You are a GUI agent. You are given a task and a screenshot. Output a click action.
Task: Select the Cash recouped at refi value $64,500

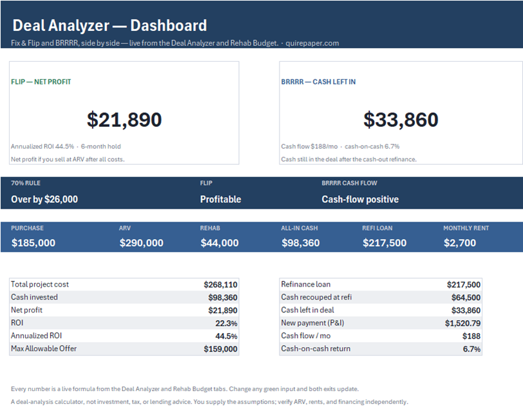coord(466,297)
